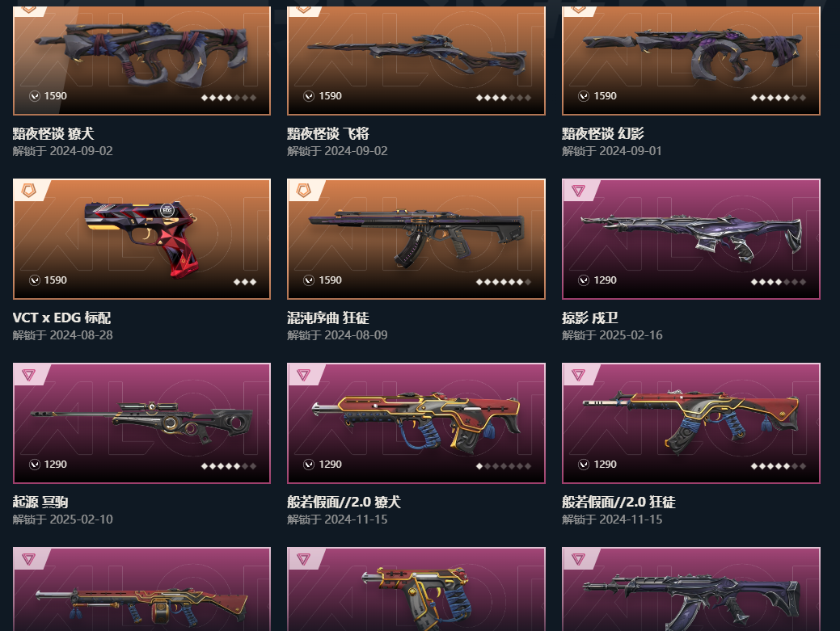Click the level diamonds on 混沌序曲 狂徒 card
The width and height of the screenshot is (840, 631).
504,281
